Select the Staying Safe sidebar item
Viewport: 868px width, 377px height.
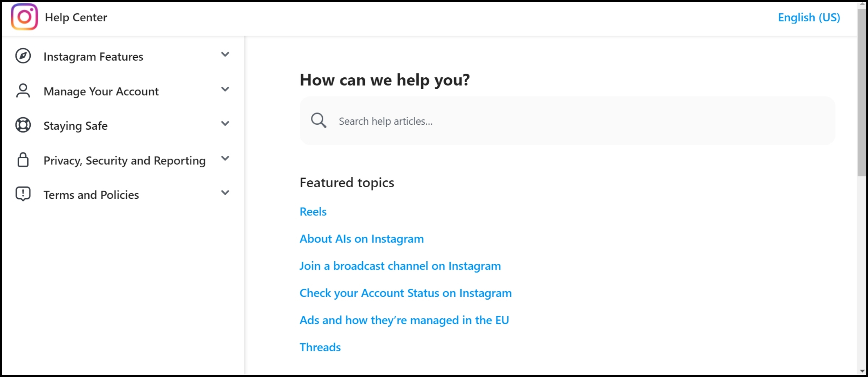(x=76, y=126)
